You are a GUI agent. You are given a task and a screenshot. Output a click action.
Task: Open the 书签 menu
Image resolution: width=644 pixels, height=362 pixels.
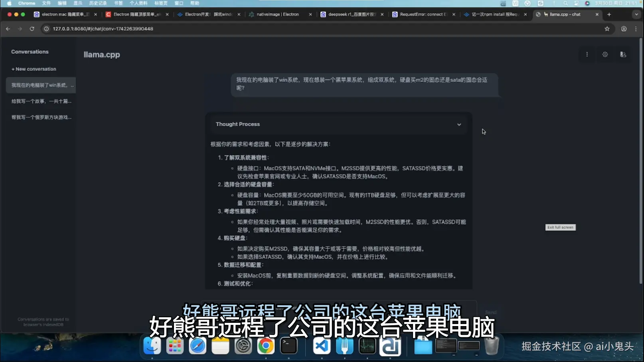(x=119, y=3)
